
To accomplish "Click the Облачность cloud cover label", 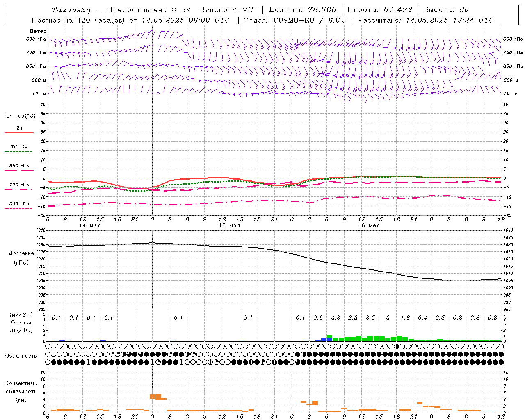I will [21, 356].
